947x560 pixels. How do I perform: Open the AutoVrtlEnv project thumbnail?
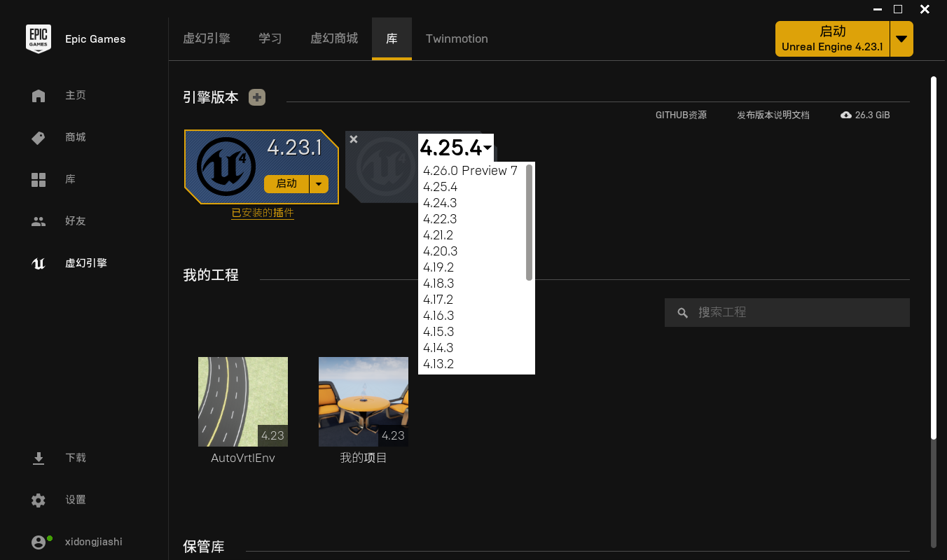(x=242, y=401)
